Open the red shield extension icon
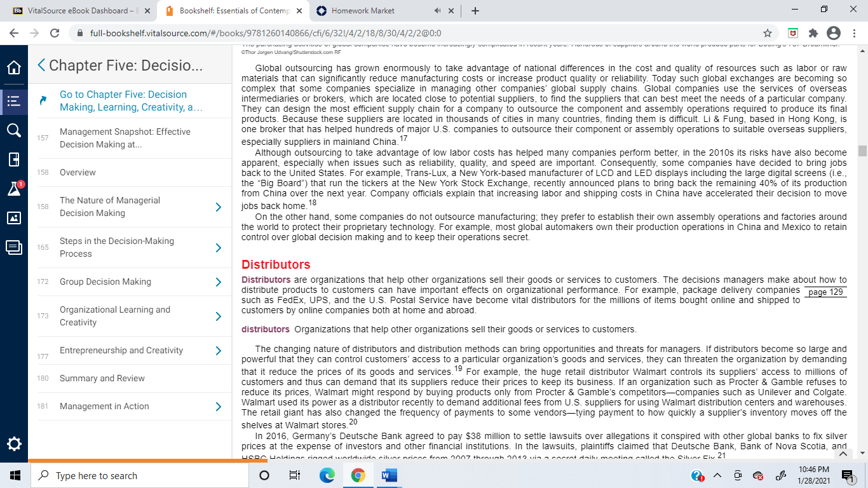 [793, 33]
